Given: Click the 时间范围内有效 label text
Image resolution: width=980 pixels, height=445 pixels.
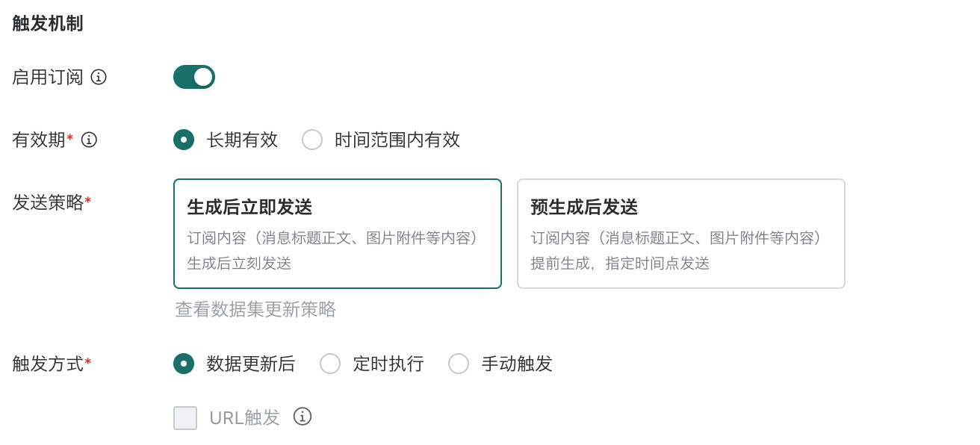Looking at the screenshot, I should 397,140.
